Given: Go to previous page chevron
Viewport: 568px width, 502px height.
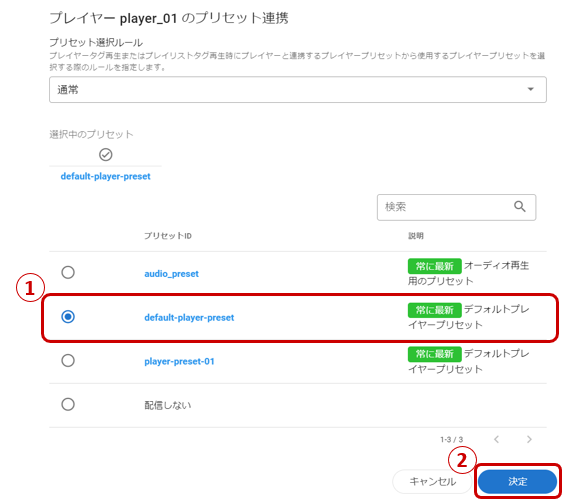Looking at the screenshot, I should pos(497,439).
